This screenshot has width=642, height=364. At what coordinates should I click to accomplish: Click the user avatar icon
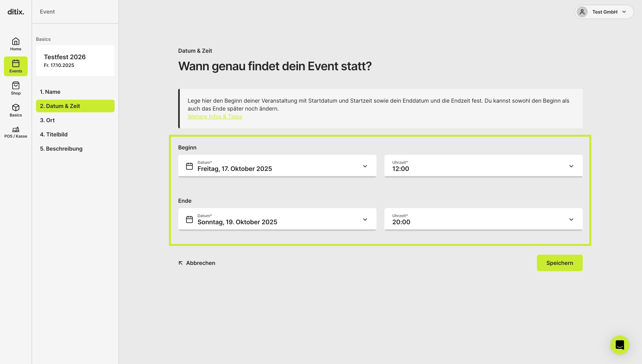[582, 12]
